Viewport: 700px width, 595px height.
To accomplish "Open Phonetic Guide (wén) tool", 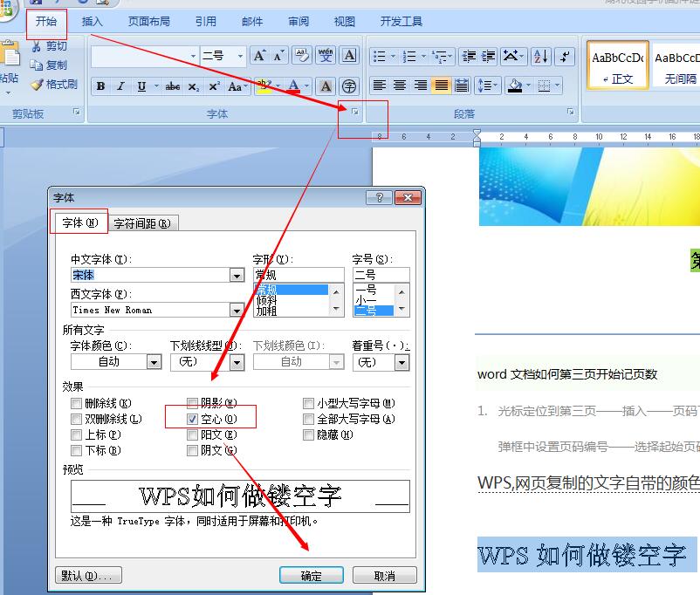I will (x=326, y=56).
